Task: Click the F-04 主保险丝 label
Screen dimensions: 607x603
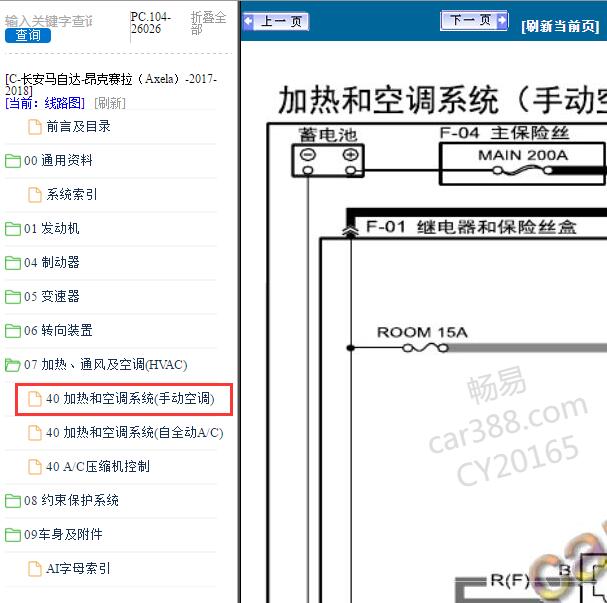Action: tap(504, 133)
